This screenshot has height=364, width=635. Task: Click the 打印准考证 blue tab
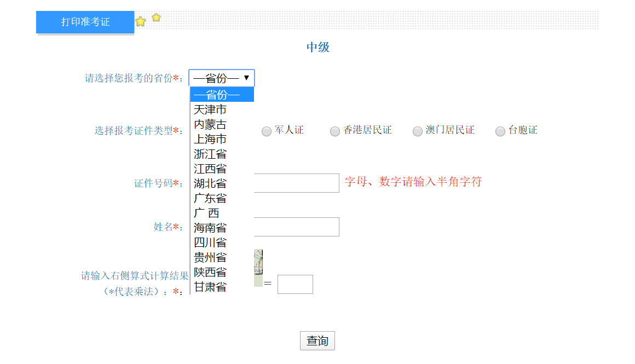point(85,22)
